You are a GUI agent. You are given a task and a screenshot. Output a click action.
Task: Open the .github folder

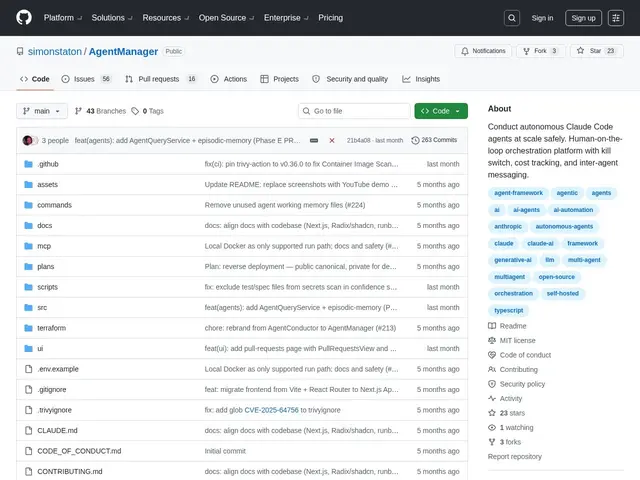click(48, 164)
